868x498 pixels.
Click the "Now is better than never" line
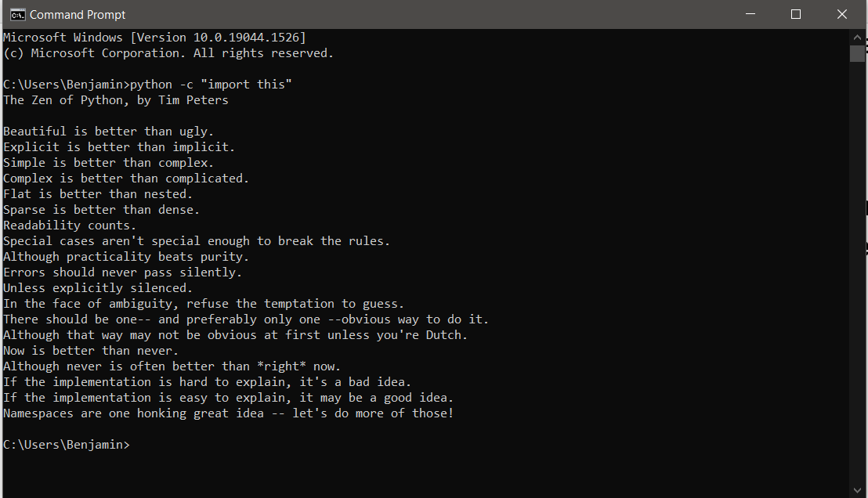[91, 351]
